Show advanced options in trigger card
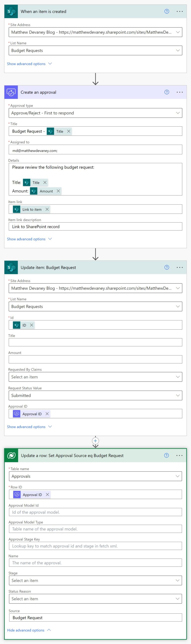 tap(29, 64)
